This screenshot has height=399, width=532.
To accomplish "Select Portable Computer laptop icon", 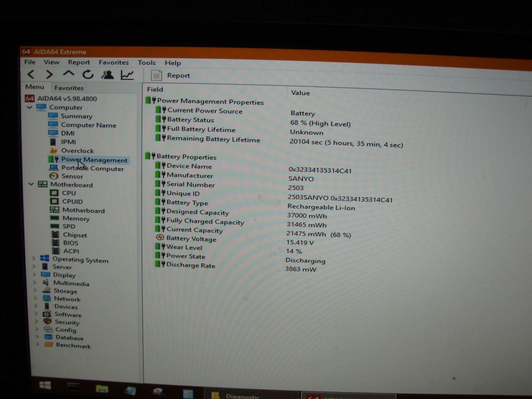I will click(54, 168).
